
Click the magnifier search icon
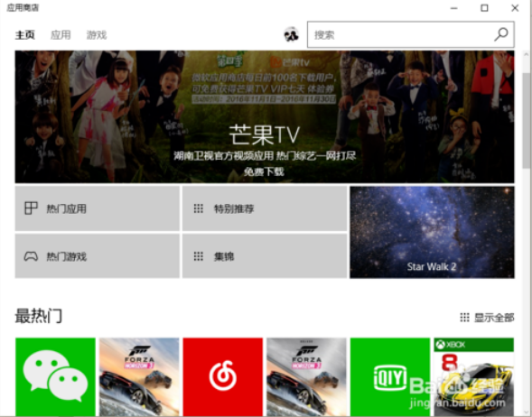coord(501,34)
